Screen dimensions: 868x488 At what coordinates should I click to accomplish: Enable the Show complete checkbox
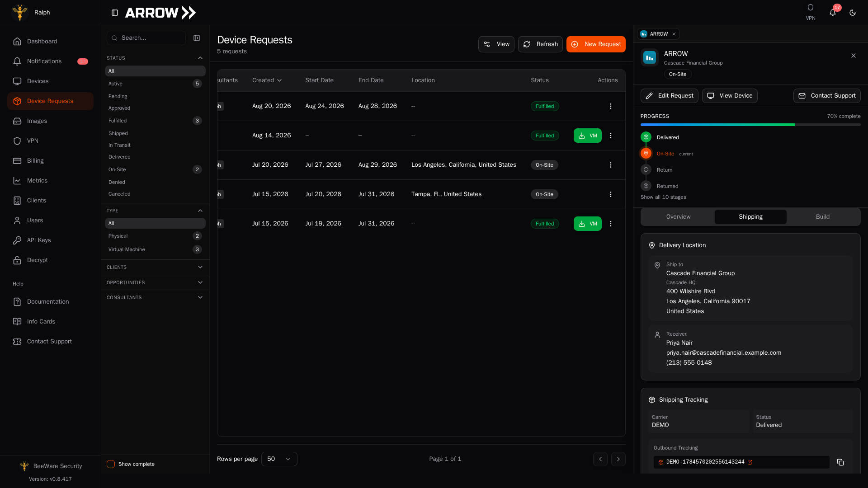pos(111,464)
